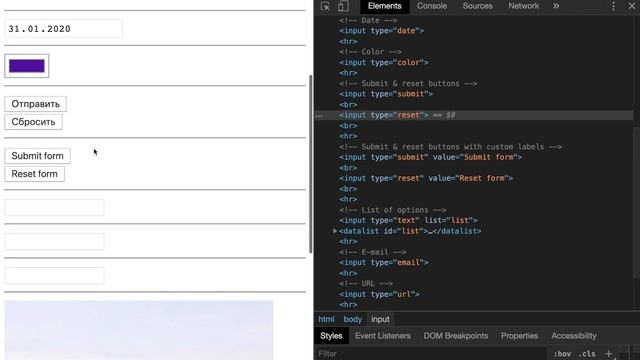Select the 'List of options' comment
640x360 pixels.
pos(392,210)
